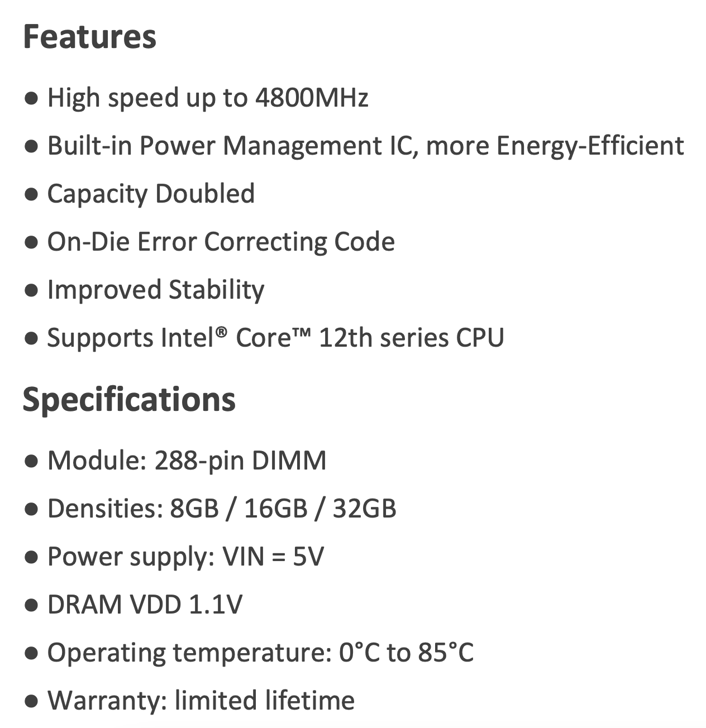Screen dimensions: 706x728
Task: Click the "Improved Stability" text
Action: tap(155, 290)
